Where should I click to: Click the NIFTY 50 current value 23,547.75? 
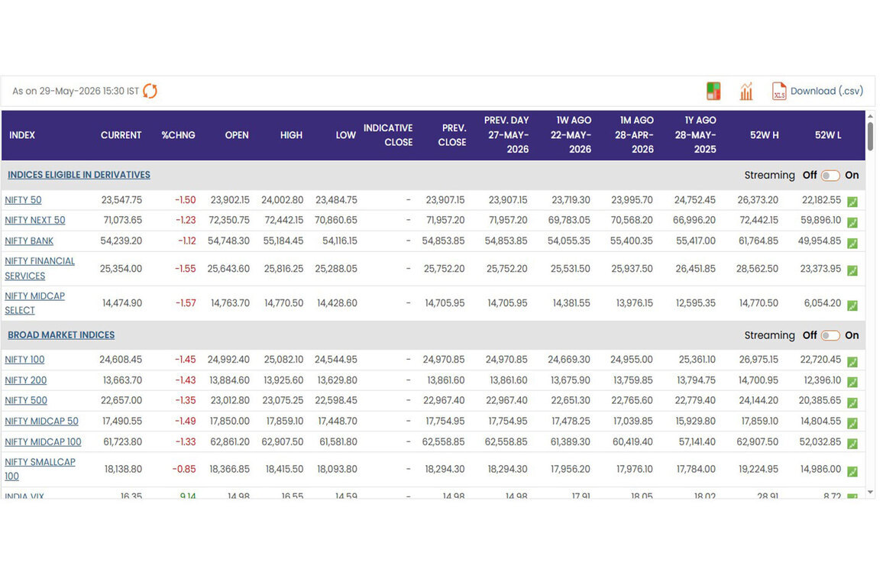click(x=121, y=200)
